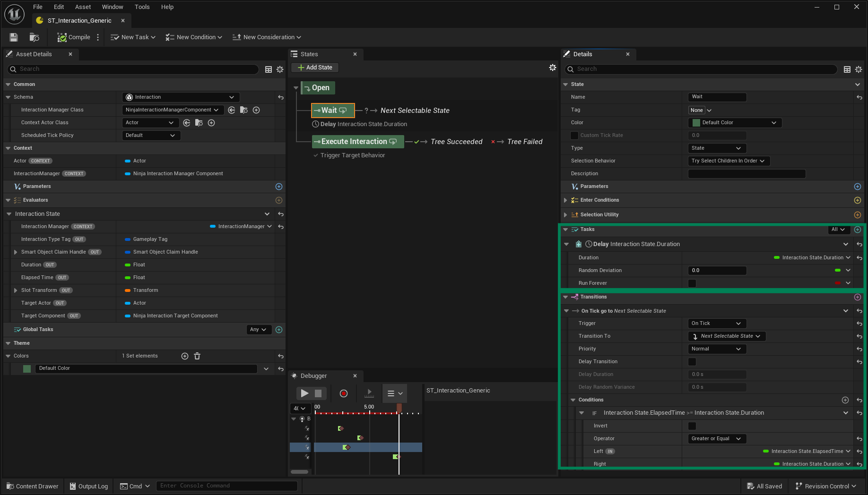Toggle the Run Forever checkbox
This screenshot has height=495, width=868.
(692, 283)
